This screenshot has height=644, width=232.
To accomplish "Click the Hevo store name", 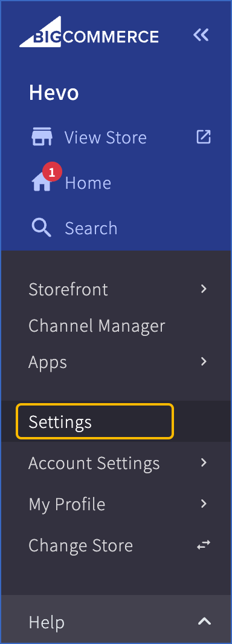I will point(54,93).
